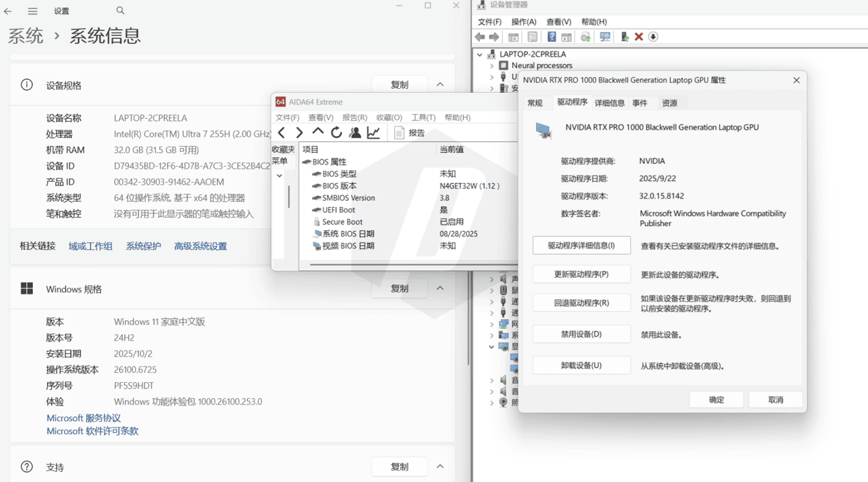Open the 报告 report button in AIDA64
868x482 pixels.
click(410, 133)
